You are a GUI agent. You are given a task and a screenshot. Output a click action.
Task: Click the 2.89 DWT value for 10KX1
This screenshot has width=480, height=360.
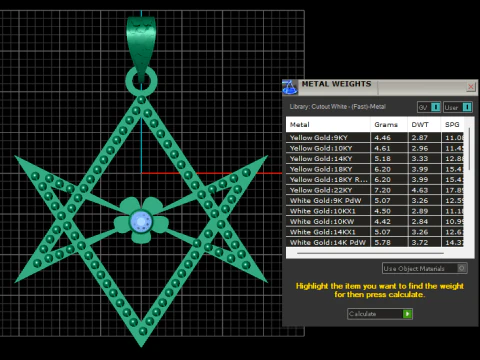[420, 211]
